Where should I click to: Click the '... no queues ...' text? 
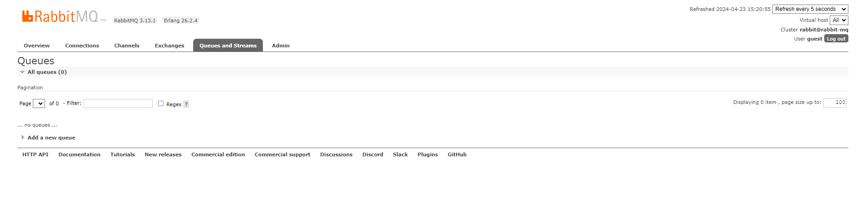[x=37, y=125]
